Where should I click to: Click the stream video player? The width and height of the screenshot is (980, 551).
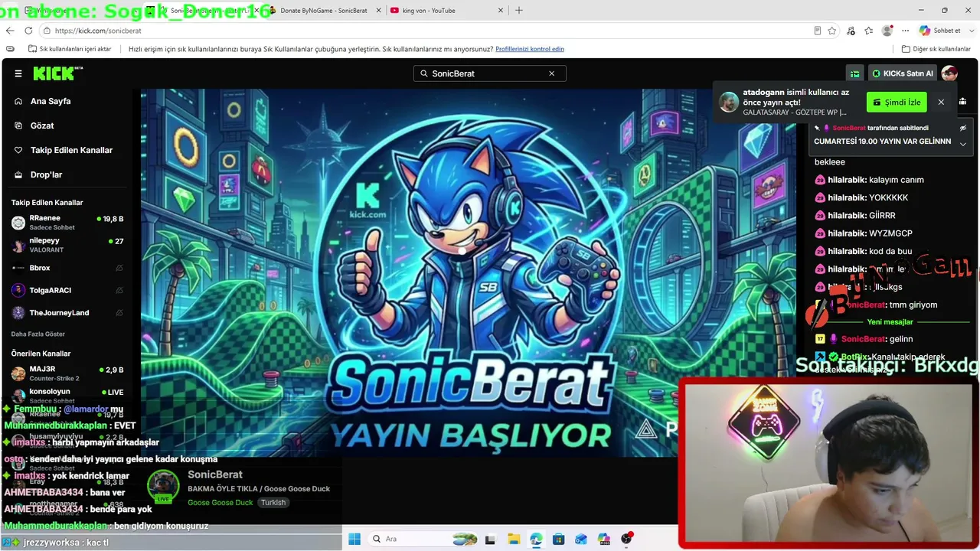pos(469,272)
